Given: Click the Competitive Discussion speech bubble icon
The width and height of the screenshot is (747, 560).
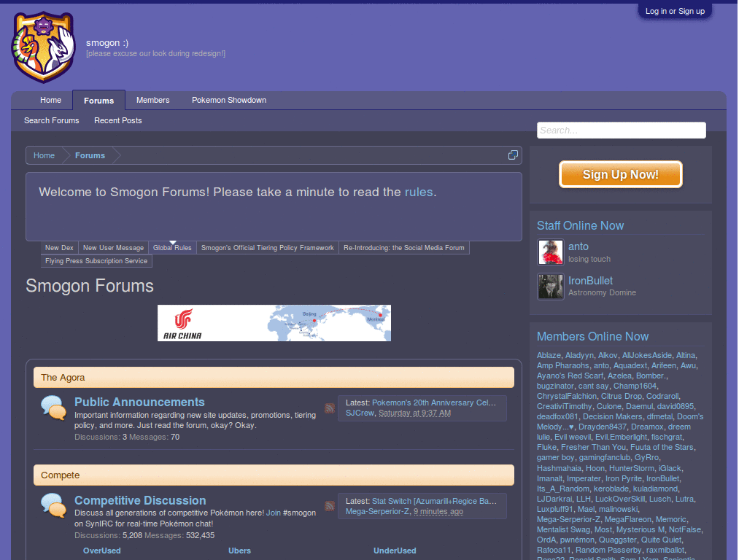Looking at the screenshot, I should 53,506.
